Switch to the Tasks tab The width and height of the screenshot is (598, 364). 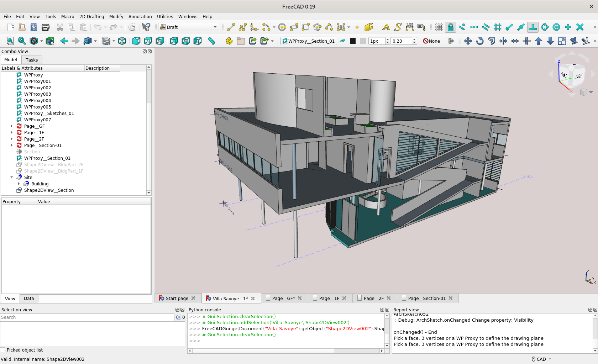(32, 60)
